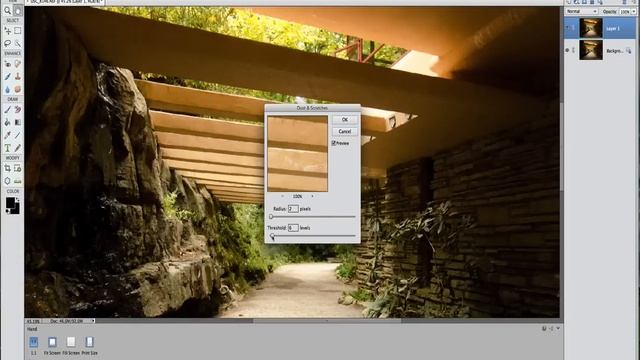Click the horizontal canvas scrollbar
Screen dimensions: 640x360
click(x=327, y=321)
